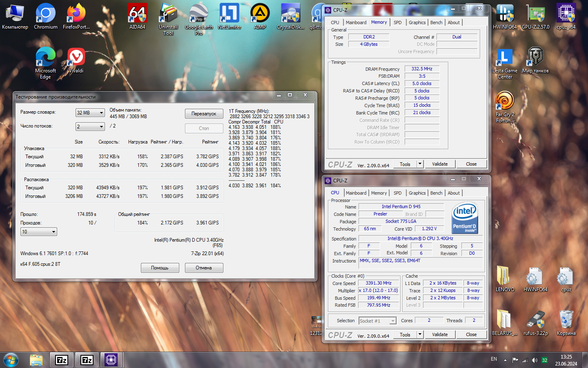Click the Перезапуск restart button
588x368 pixels.
pos(204,114)
